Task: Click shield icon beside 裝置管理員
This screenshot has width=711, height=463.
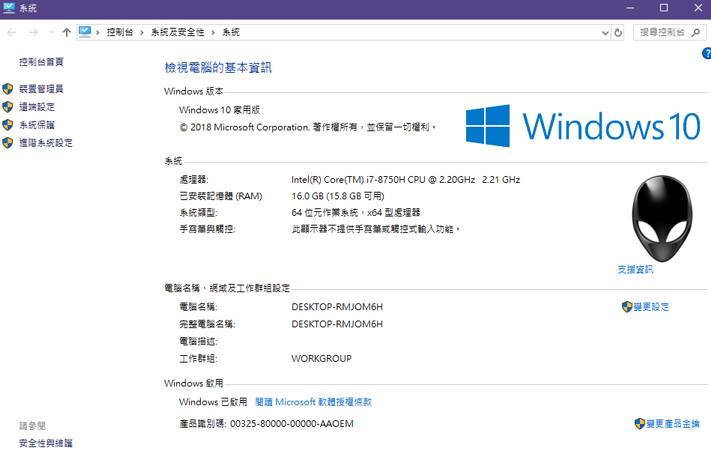Action: coord(8,89)
